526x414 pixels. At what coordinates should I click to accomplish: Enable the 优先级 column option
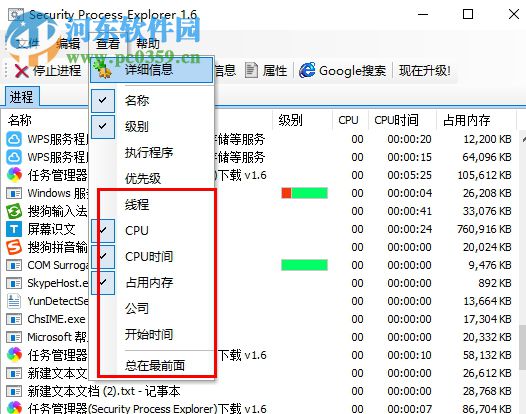pyautogui.click(x=152, y=178)
